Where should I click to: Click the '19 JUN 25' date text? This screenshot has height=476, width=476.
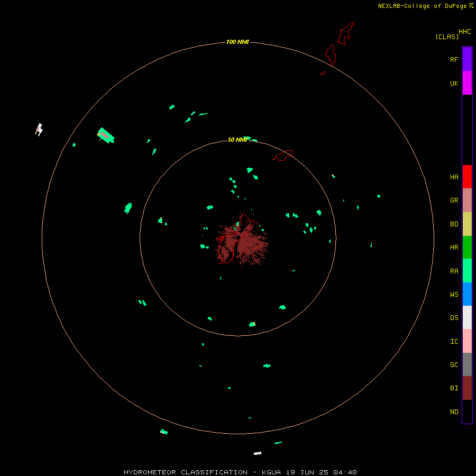[307, 472]
